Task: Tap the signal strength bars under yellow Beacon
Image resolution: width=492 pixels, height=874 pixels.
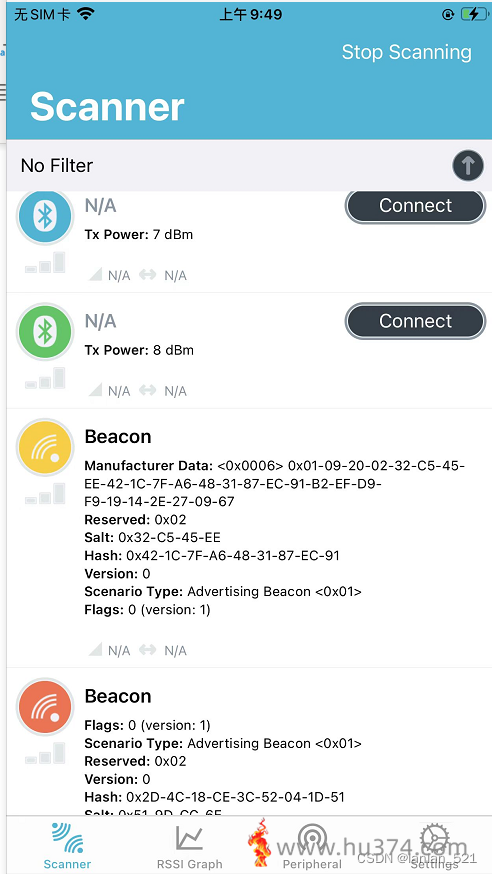Action: pos(45,494)
